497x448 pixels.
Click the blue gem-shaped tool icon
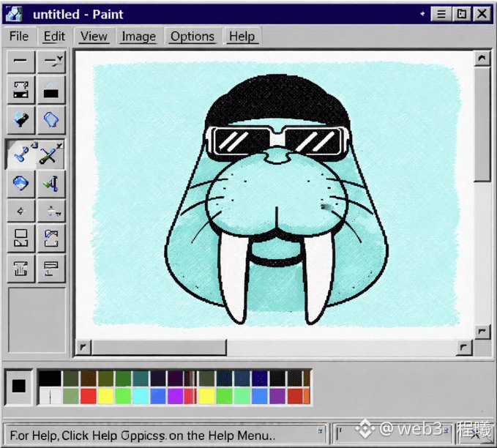20,183
